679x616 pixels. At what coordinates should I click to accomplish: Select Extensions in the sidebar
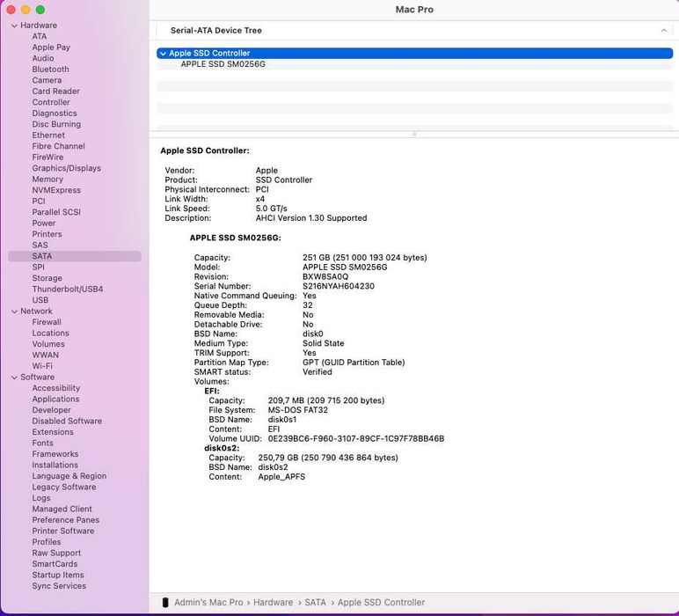(53, 432)
